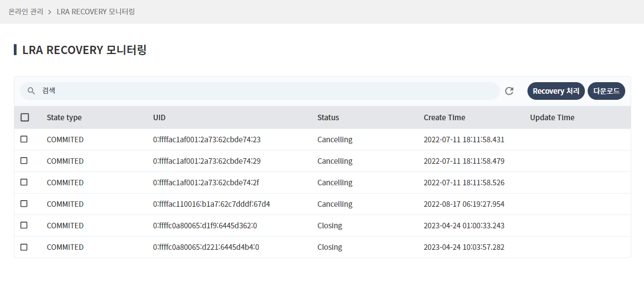
Task: Sort by Create Time column header
Action: click(x=444, y=117)
